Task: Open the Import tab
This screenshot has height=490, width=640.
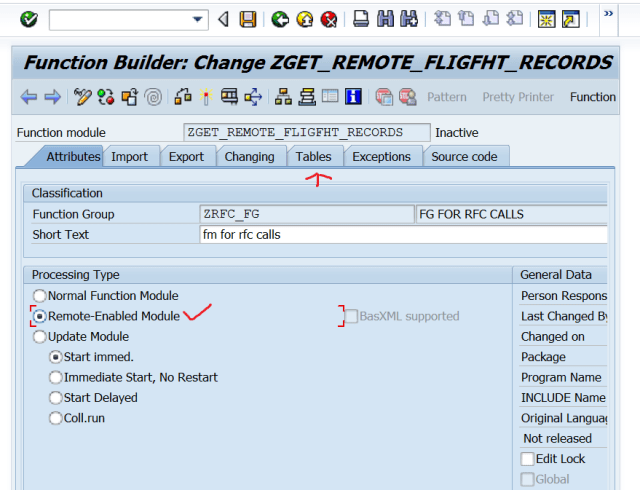Action: pos(129,157)
